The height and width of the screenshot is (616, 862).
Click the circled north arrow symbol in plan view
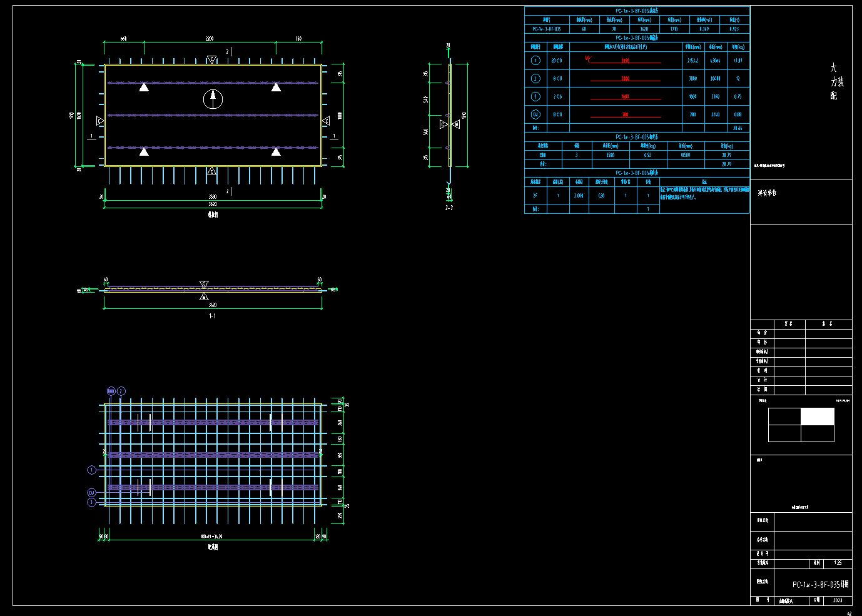tap(213, 99)
